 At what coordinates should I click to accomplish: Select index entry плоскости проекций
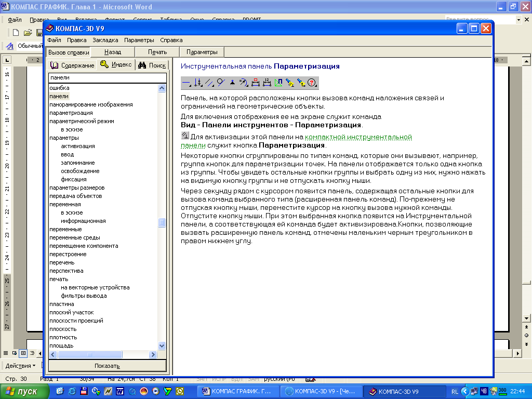click(76, 321)
